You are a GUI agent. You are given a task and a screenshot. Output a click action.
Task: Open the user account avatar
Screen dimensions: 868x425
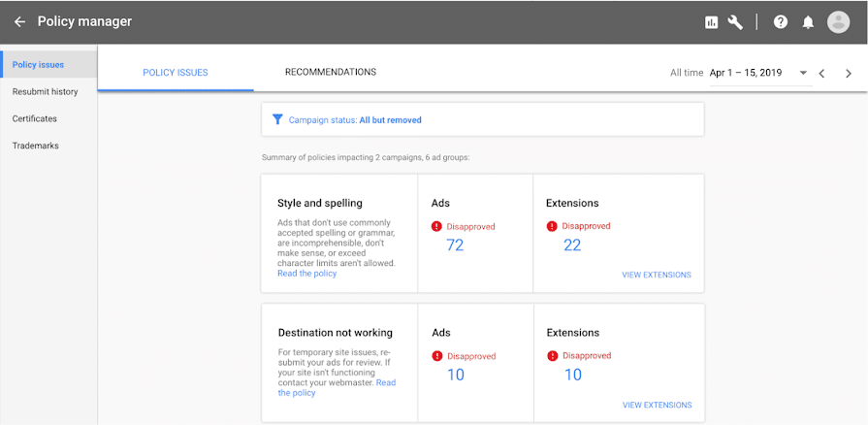pyautogui.click(x=838, y=22)
